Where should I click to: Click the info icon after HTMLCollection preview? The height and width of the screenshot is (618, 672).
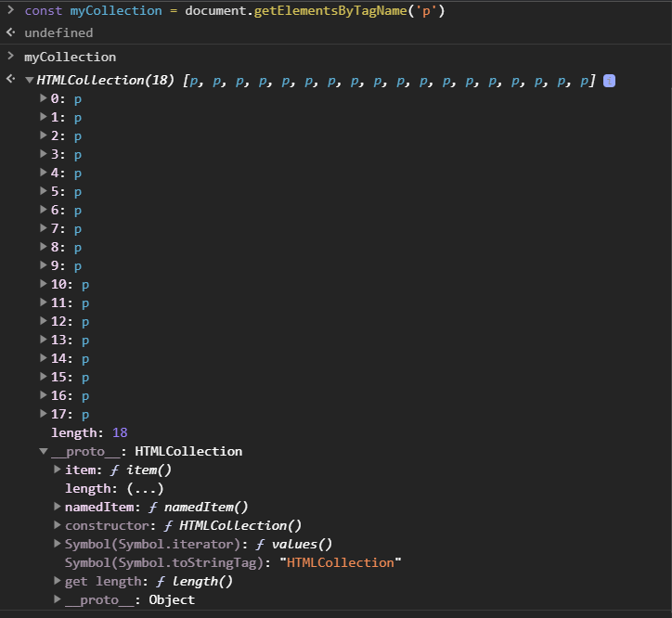(609, 81)
